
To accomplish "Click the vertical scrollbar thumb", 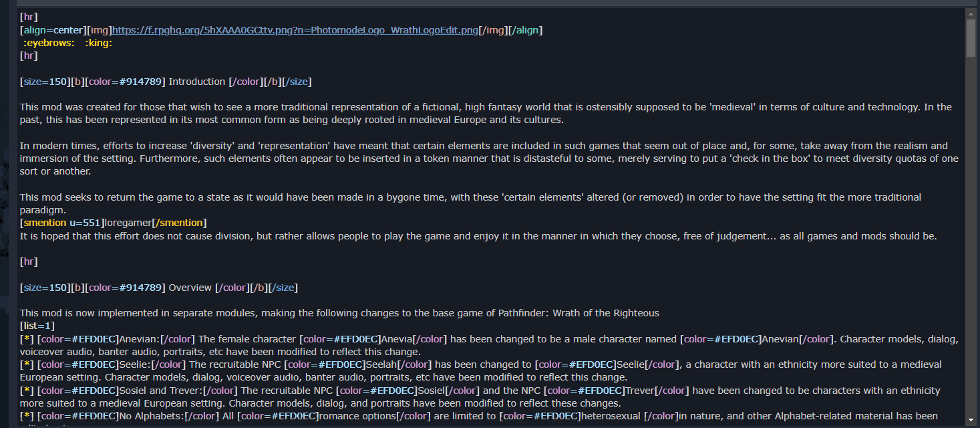I will pos(971,38).
